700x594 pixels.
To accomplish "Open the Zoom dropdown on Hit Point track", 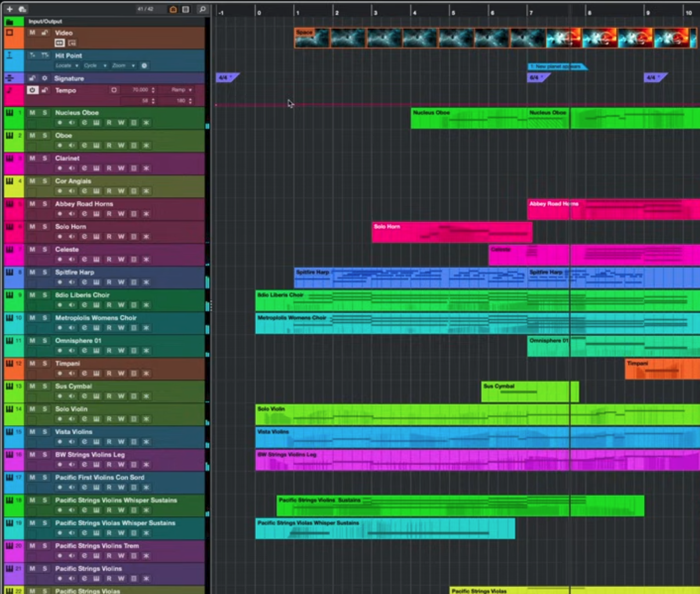I will [x=124, y=66].
